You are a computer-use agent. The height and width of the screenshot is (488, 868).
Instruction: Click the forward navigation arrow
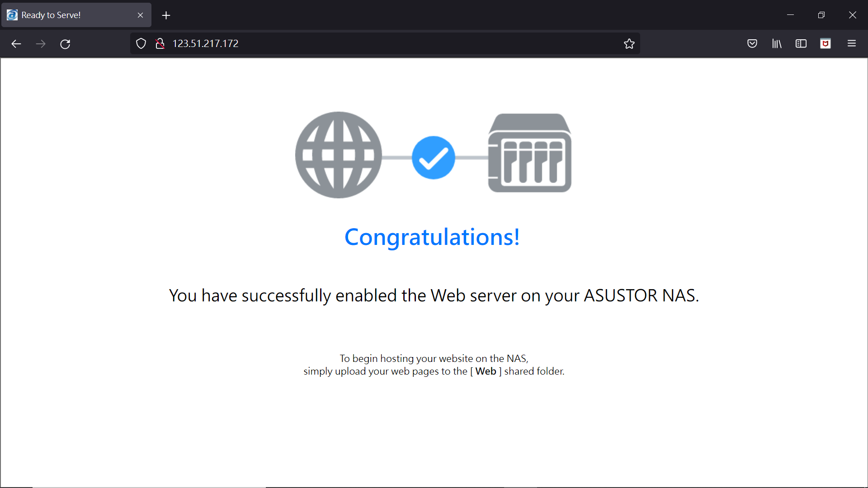click(41, 44)
